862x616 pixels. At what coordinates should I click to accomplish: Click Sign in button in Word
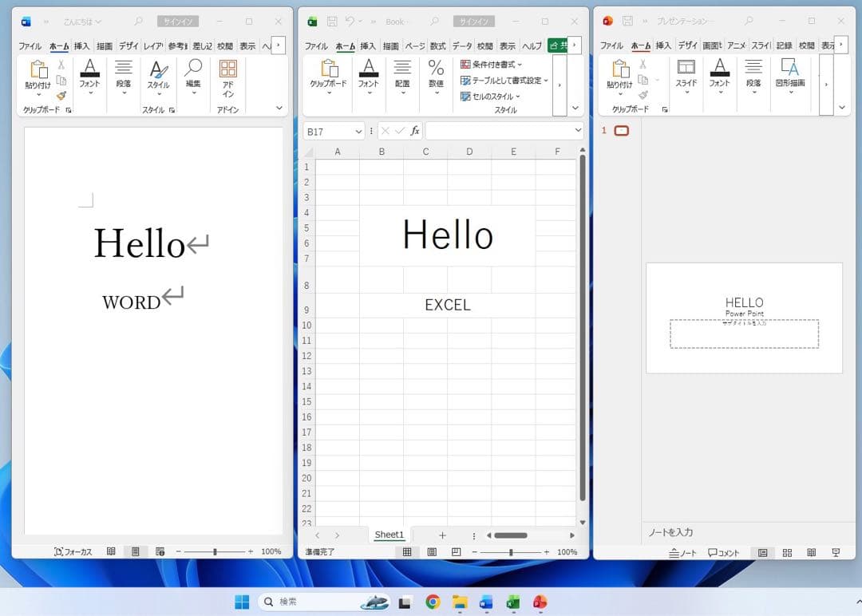coord(178,22)
